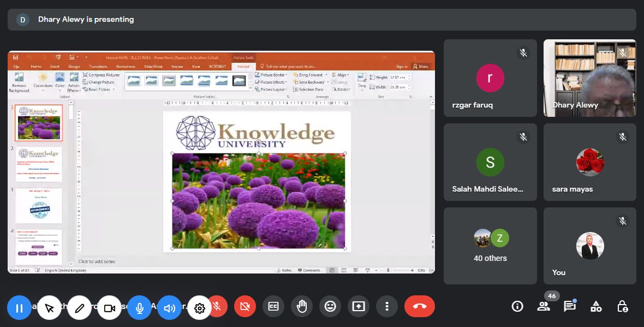
Task: Show the 40 others participants tile
Action: pyautogui.click(x=490, y=246)
